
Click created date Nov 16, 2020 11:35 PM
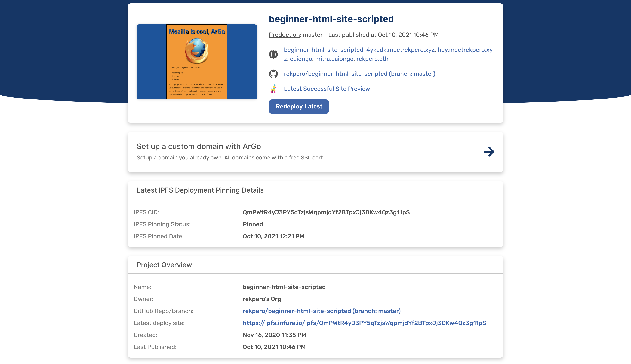274,335
